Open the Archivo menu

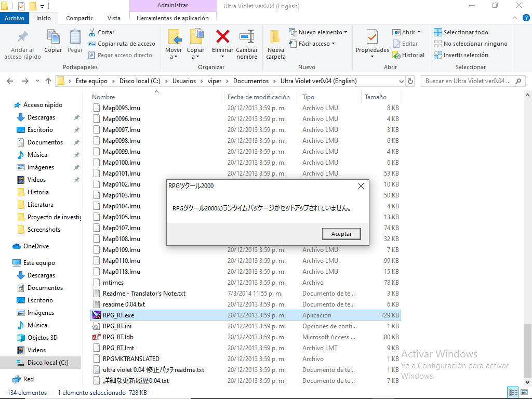(x=15, y=18)
